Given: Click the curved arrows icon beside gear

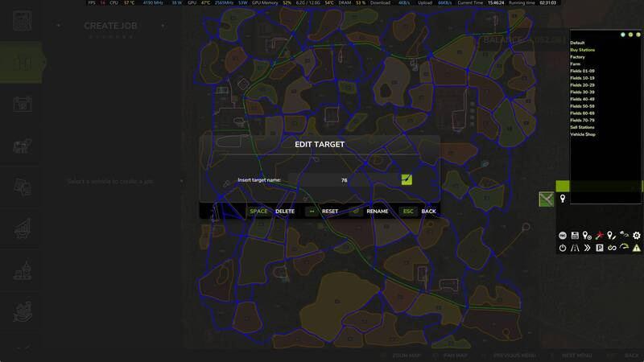Looking at the screenshot, I should (x=625, y=234).
